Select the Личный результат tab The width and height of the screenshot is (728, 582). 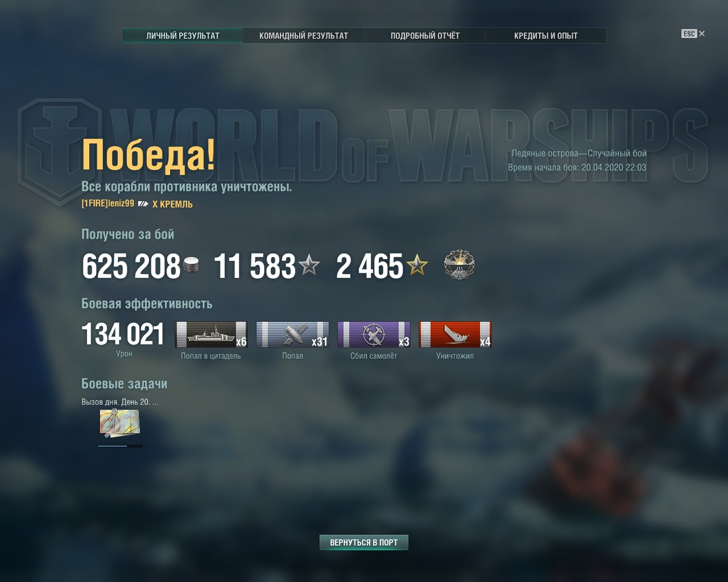(x=183, y=35)
